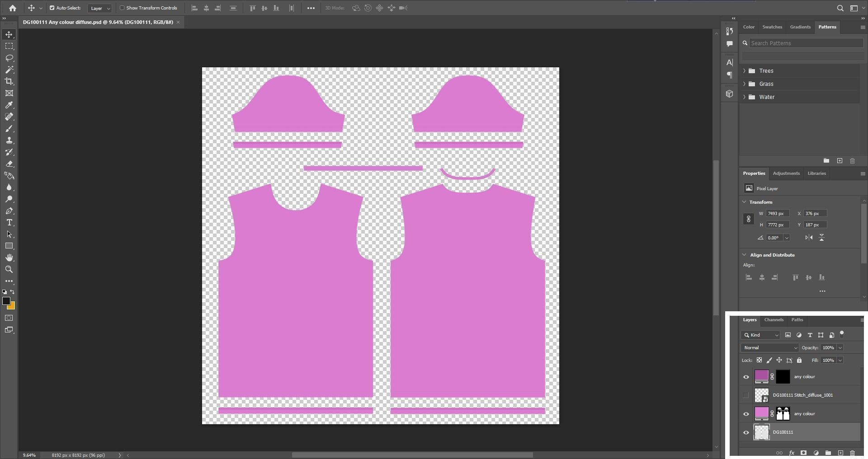This screenshot has width=868, height=459.
Task: Select the Move tool in the toolbar
Action: tap(9, 35)
